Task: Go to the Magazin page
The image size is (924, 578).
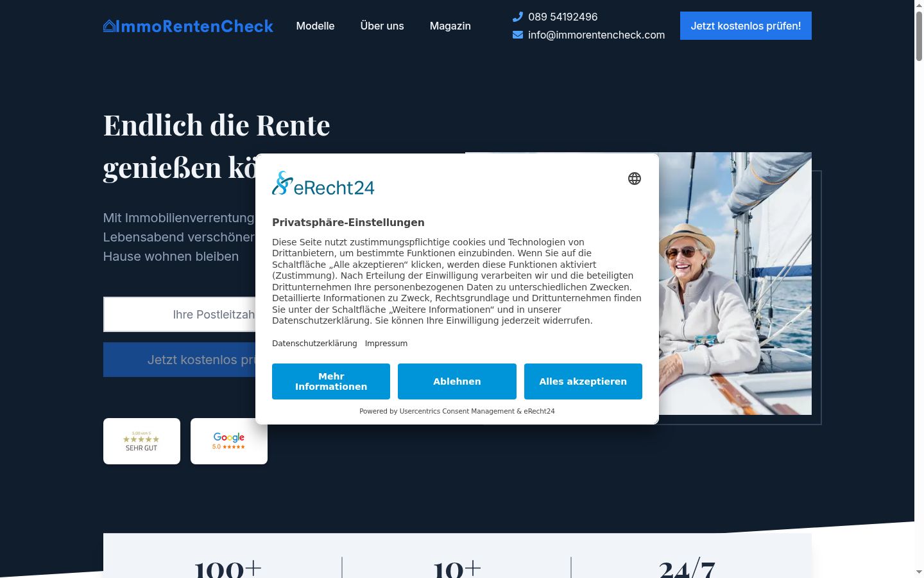Action: (450, 26)
